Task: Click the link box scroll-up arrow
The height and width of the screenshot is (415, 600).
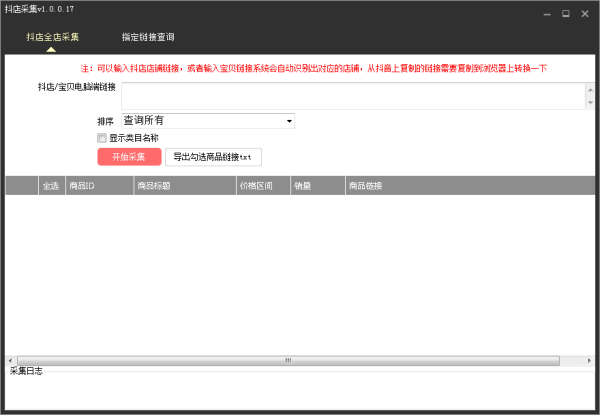Action: click(x=590, y=88)
